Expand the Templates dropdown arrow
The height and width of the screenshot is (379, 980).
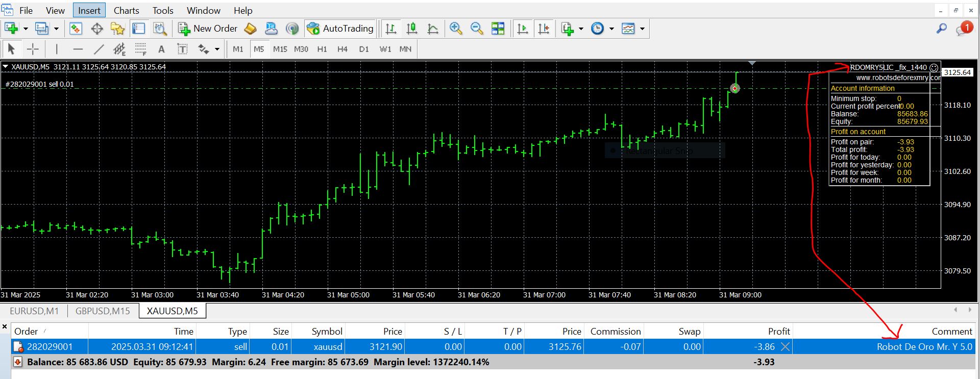642,29
